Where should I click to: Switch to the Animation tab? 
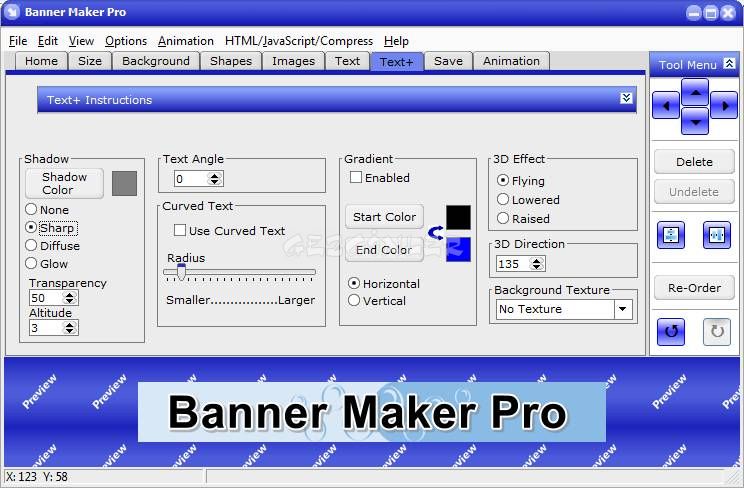point(512,61)
